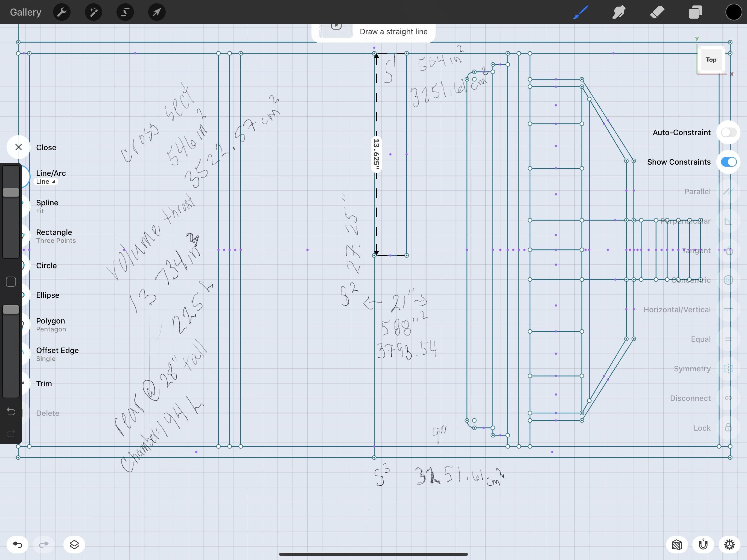
Task: Open the black color swatch
Action: coord(734,12)
